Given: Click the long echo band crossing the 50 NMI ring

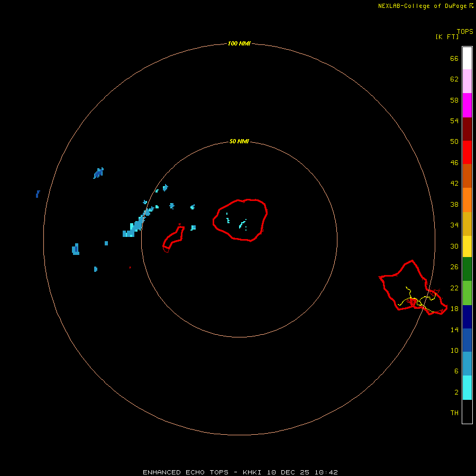Looking at the screenshot, I should coord(138,222).
